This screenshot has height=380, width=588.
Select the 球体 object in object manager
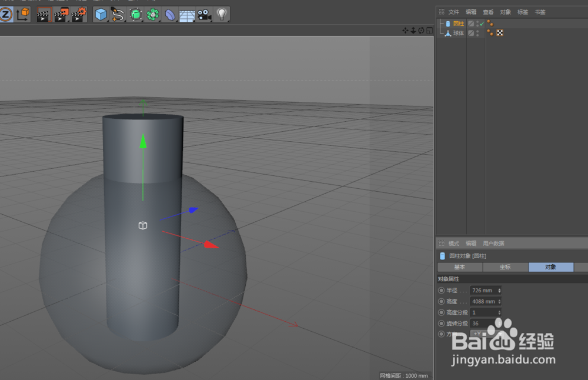[458, 33]
